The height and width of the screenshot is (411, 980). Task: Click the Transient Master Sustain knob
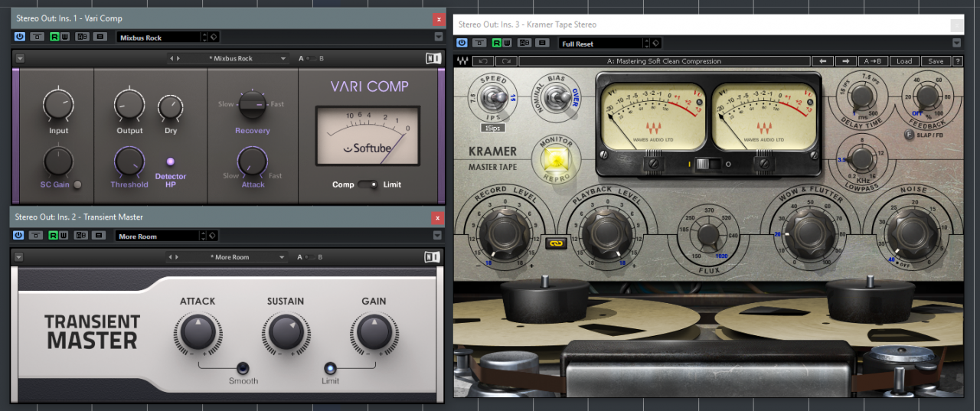click(286, 334)
